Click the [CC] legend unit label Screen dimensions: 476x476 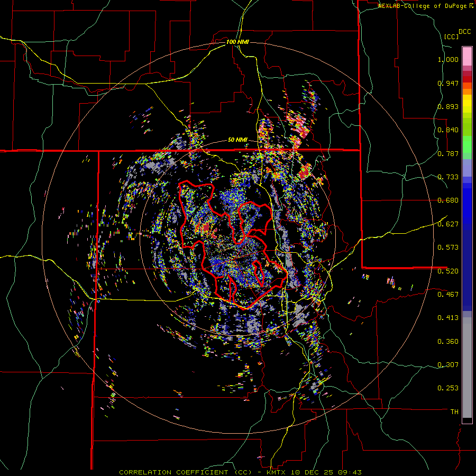pyautogui.click(x=451, y=36)
